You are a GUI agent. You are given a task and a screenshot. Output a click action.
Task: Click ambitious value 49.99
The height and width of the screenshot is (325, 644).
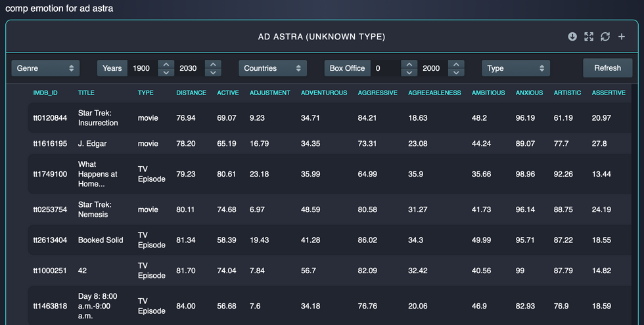coord(481,240)
